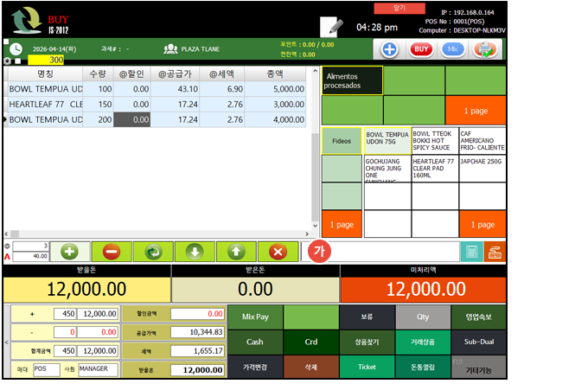
Task: Add GOCHUJANG CHUNG JUNG ONE product
Action: point(387,169)
